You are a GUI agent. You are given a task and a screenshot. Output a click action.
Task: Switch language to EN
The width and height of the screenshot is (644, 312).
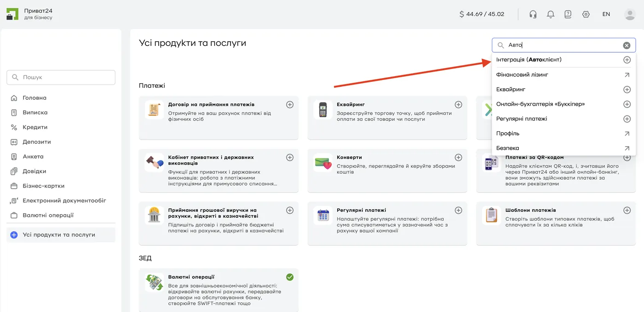click(606, 14)
